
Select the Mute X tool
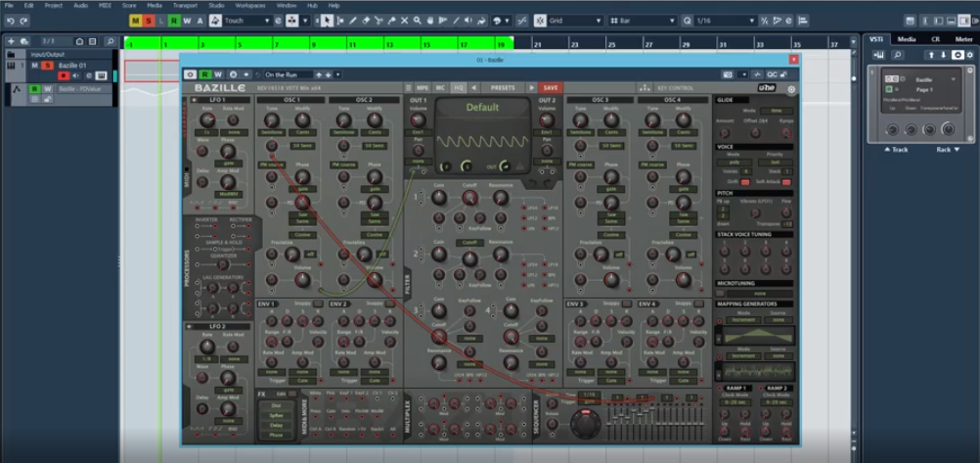404,21
